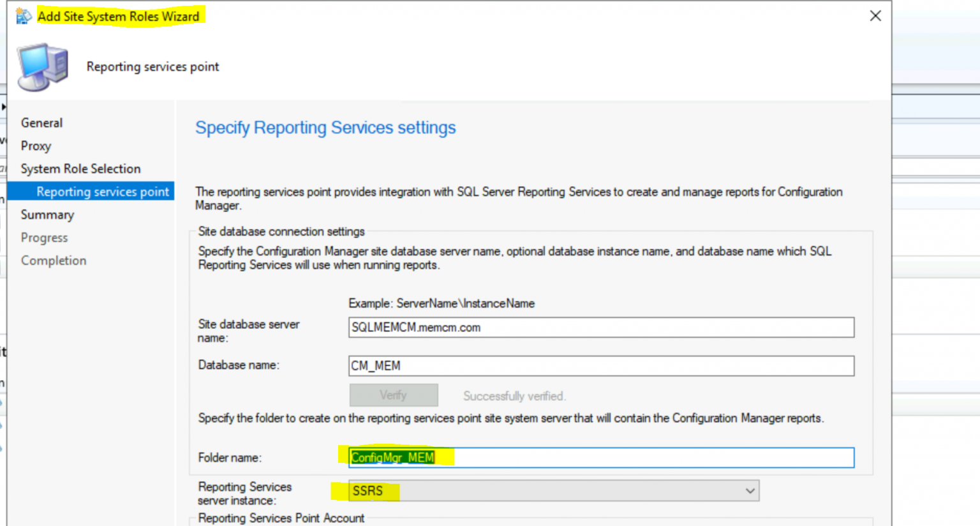The image size is (980, 526).
Task: Click the computer monitor icon in the header
Action: [42, 67]
